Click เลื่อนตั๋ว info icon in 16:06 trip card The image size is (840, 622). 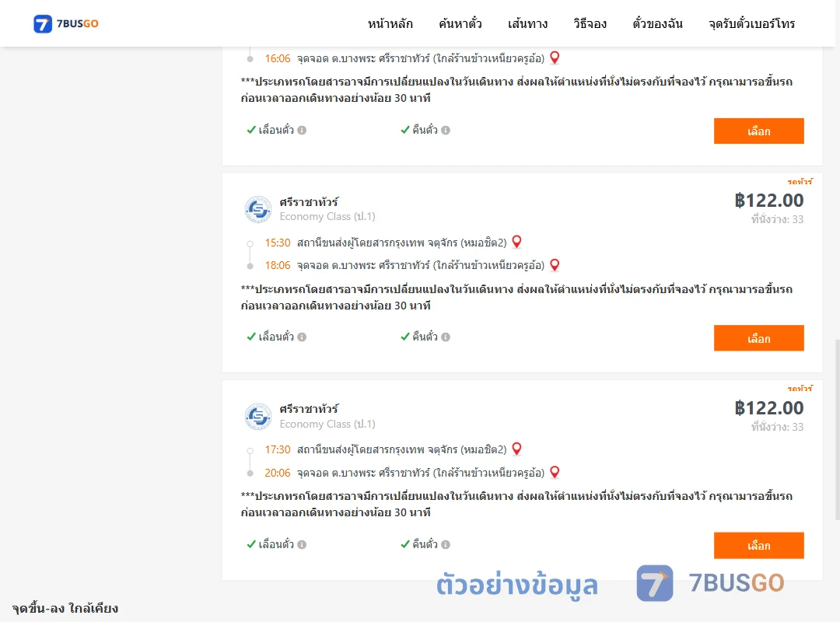302,130
